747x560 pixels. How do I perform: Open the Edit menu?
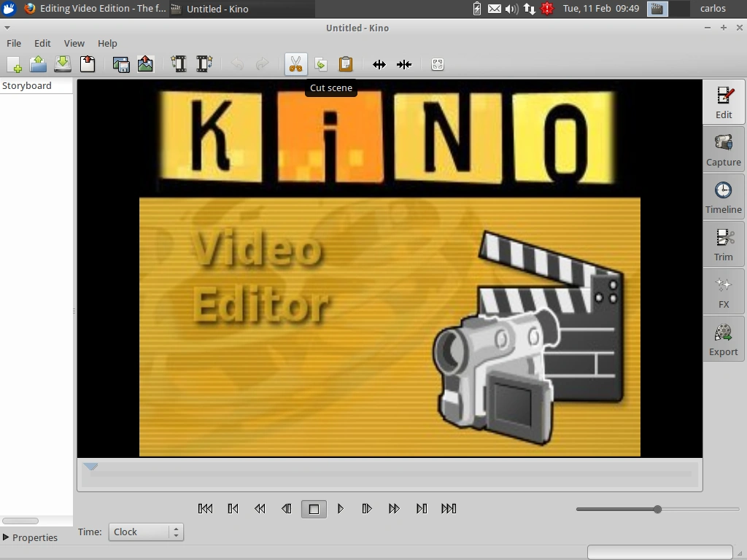point(42,43)
